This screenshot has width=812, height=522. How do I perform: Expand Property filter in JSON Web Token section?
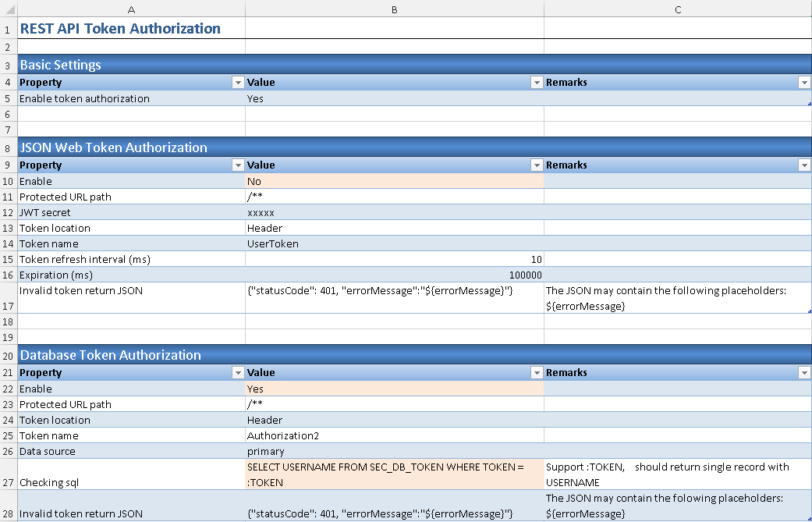pos(238,165)
